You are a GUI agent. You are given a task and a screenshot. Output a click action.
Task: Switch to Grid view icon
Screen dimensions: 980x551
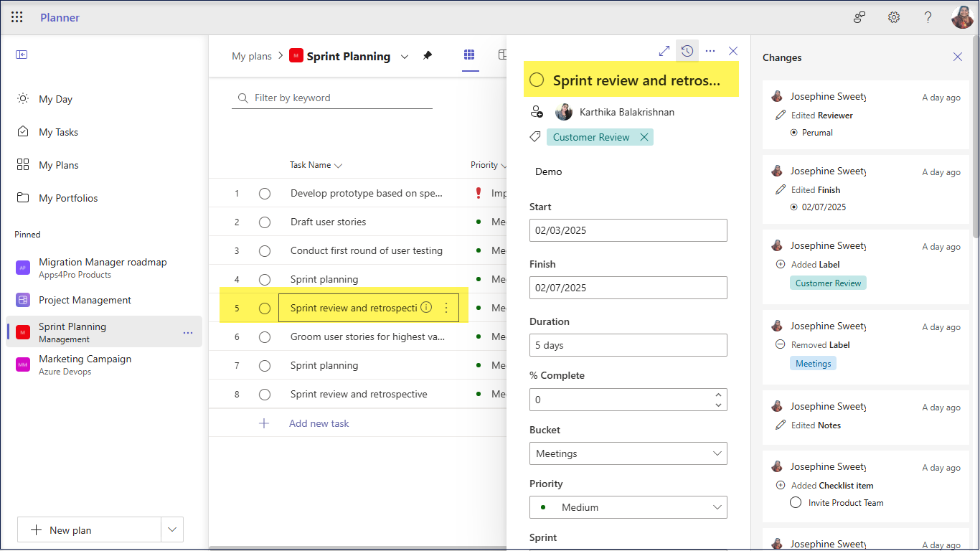coord(469,55)
